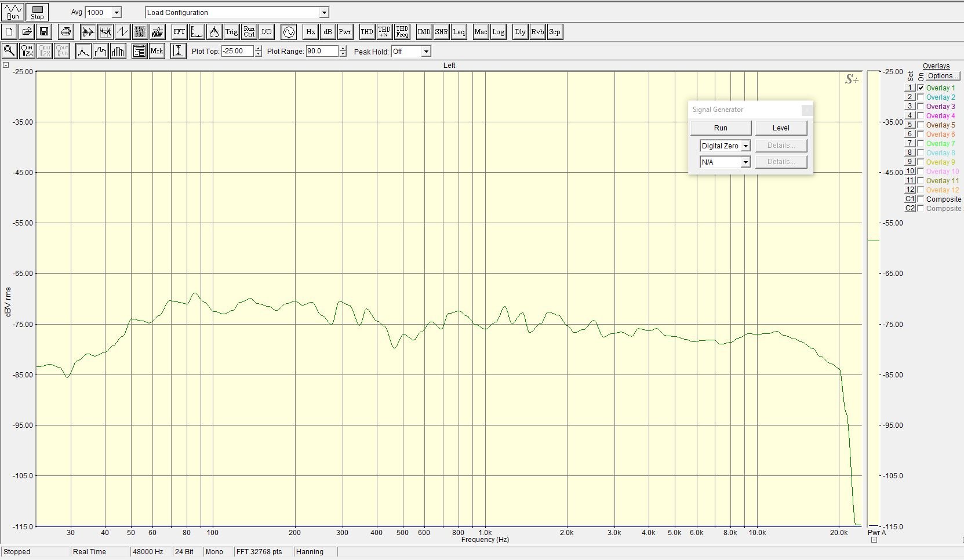This screenshot has width=964, height=560.
Task: Click the 48000 Hz status bar entry
Action: coord(151,552)
